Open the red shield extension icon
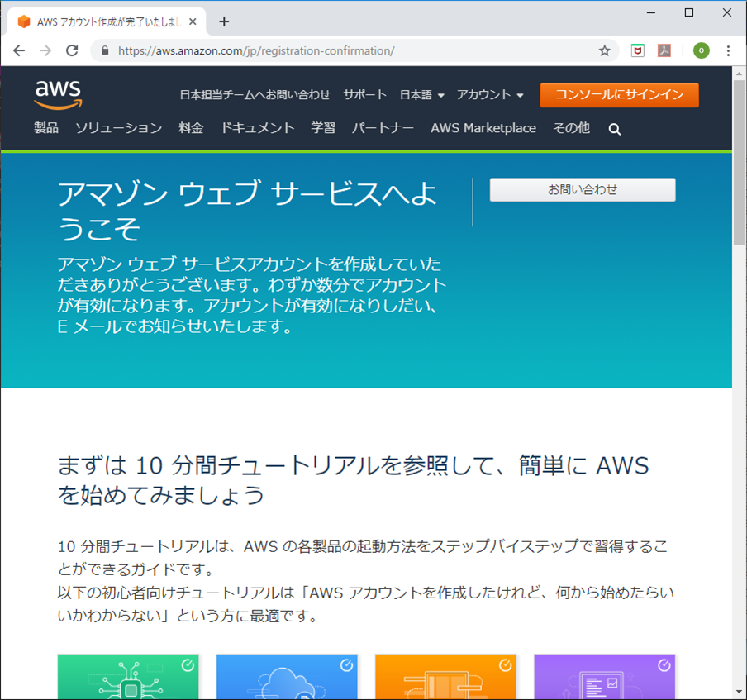 click(x=637, y=50)
